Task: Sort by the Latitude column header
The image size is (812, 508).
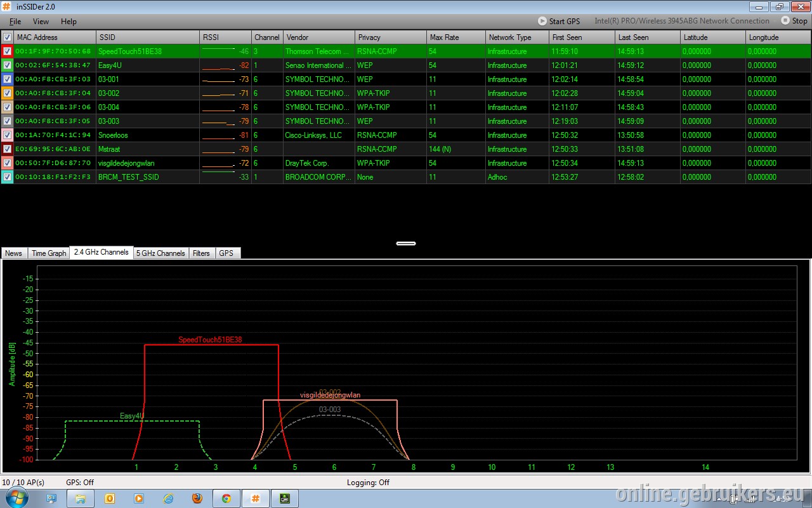Action: point(713,37)
